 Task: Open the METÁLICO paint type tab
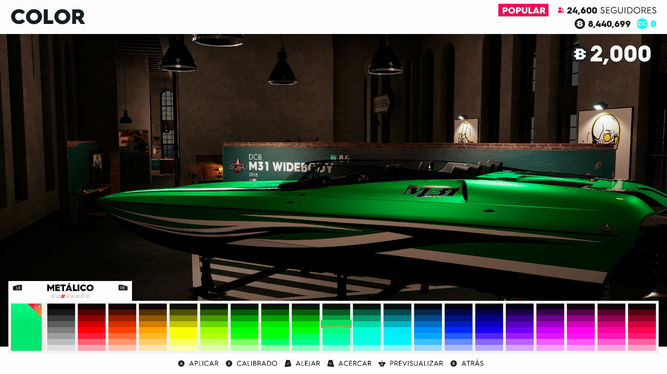click(x=70, y=288)
